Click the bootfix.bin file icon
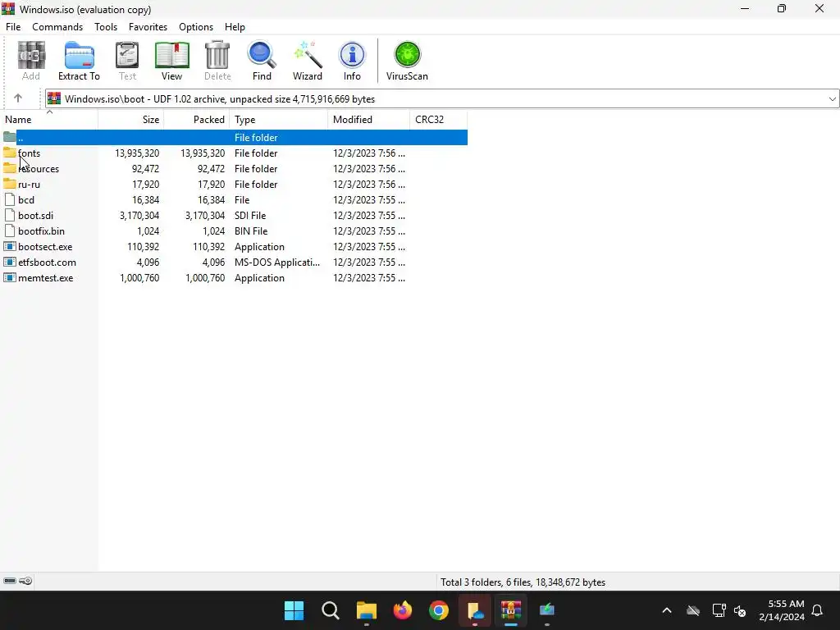Screen dimensions: 840x630 tap(10, 231)
